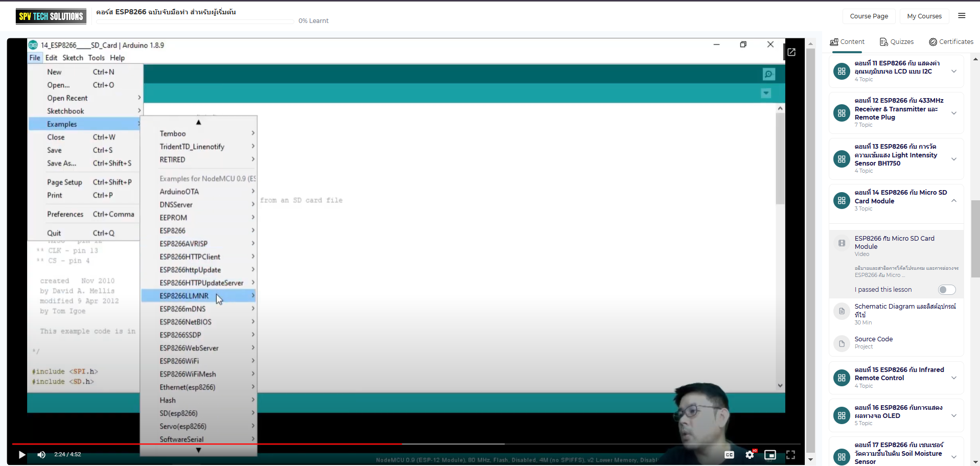The width and height of the screenshot is (980, 466).
Task: Expand lesson 12 433MHz Receiver section
Action: pyautogui.click(x=954, y=113)
